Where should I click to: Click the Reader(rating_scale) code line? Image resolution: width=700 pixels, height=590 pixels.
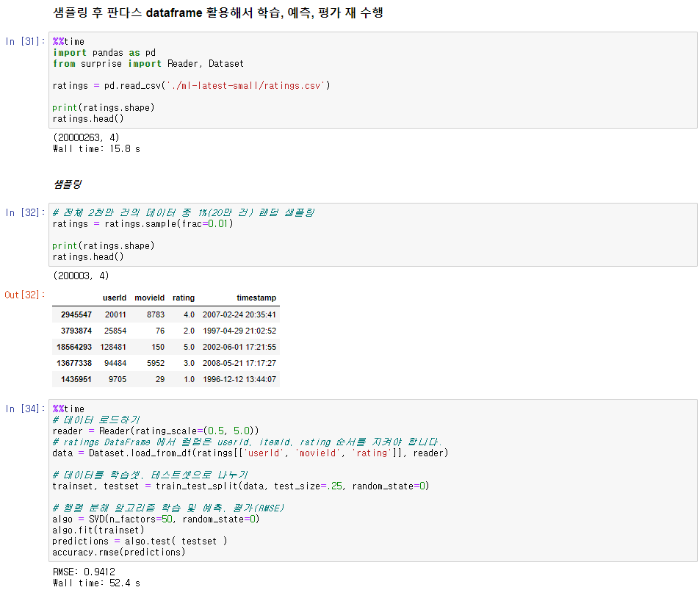coord(156,431)
